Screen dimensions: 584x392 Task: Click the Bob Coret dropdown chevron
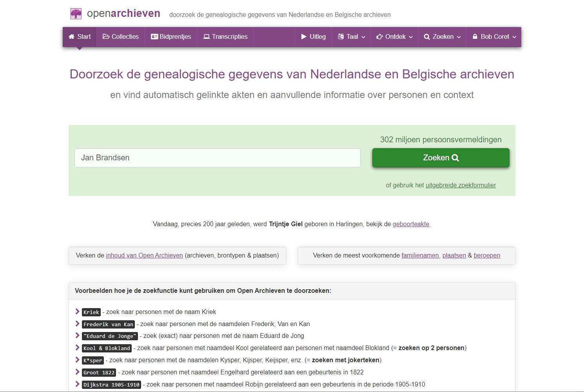point(514,37)
